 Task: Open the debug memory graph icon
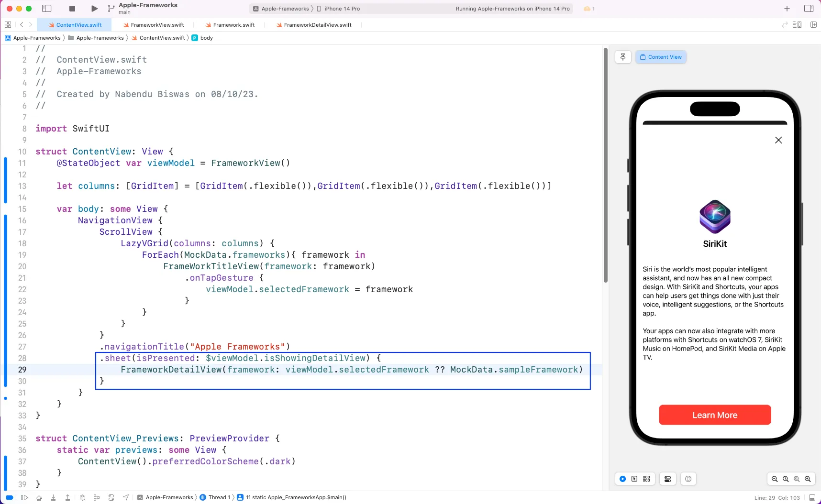[x=97, y=497]
